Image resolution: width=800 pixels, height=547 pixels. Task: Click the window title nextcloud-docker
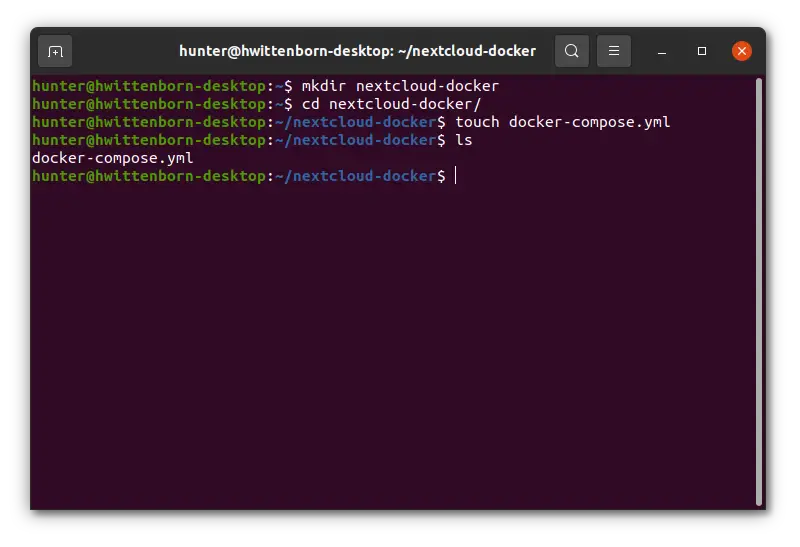click(357, 51)
